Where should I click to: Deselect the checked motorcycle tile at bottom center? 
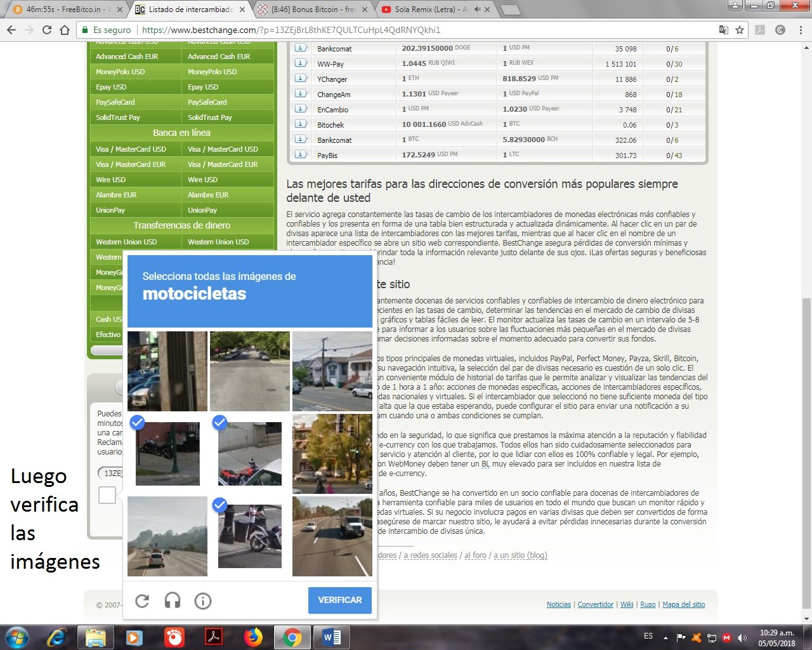pyautogui.click(x=250, y=536)
